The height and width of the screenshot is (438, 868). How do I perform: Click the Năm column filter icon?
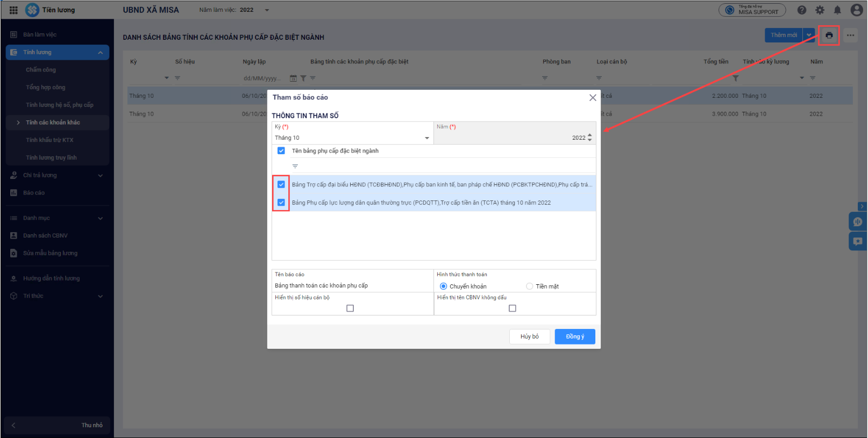[813, 78]
